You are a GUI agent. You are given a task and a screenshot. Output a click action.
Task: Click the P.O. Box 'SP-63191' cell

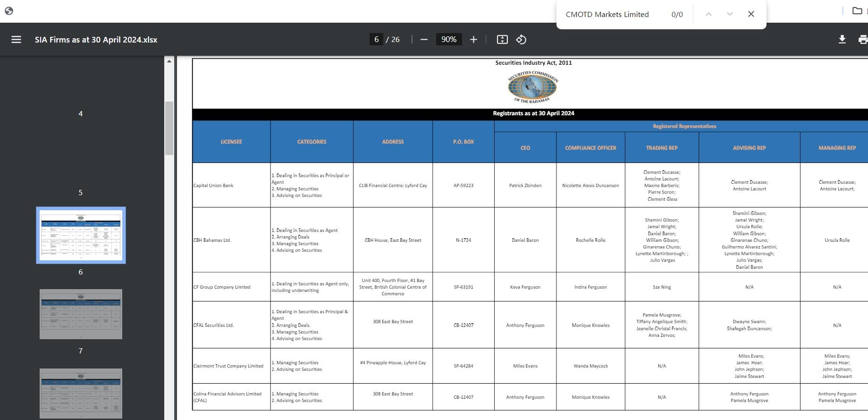[463, 287]
